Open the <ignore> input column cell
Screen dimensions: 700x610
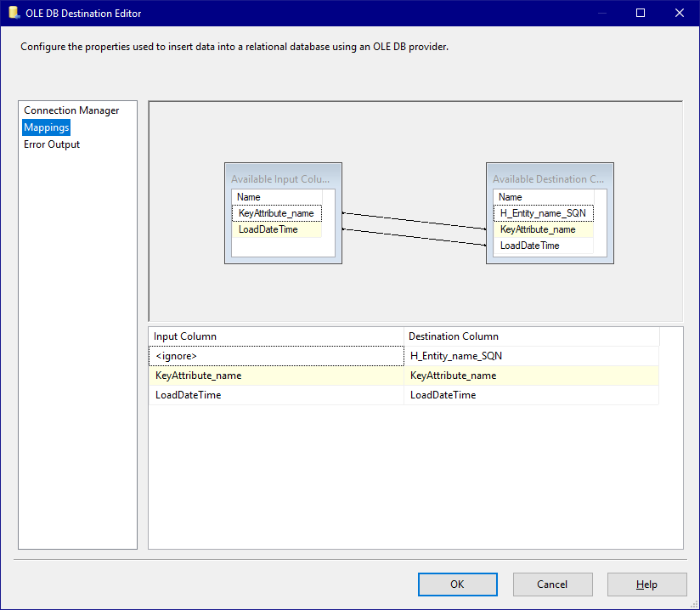click(x=276, y=356)
